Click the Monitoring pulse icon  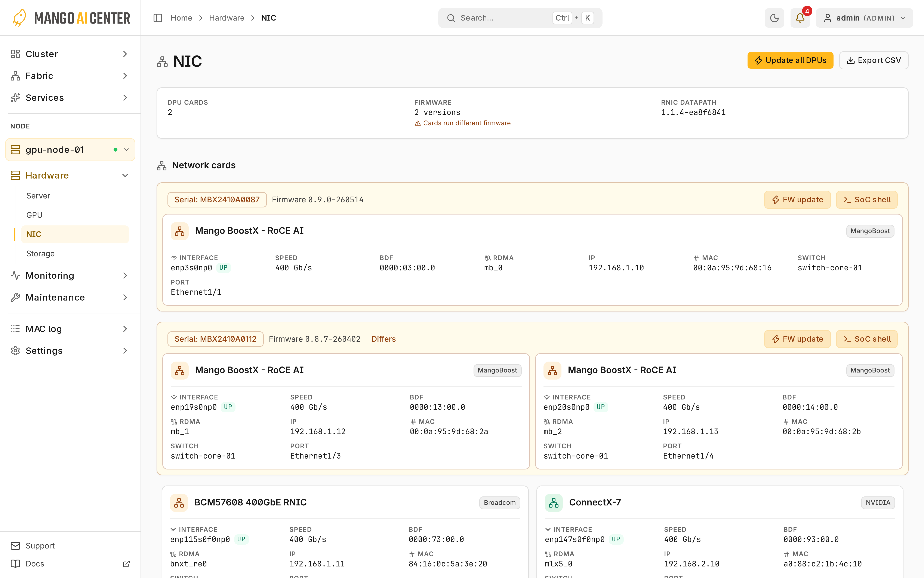pyautogui.click(x=15, y=275)
